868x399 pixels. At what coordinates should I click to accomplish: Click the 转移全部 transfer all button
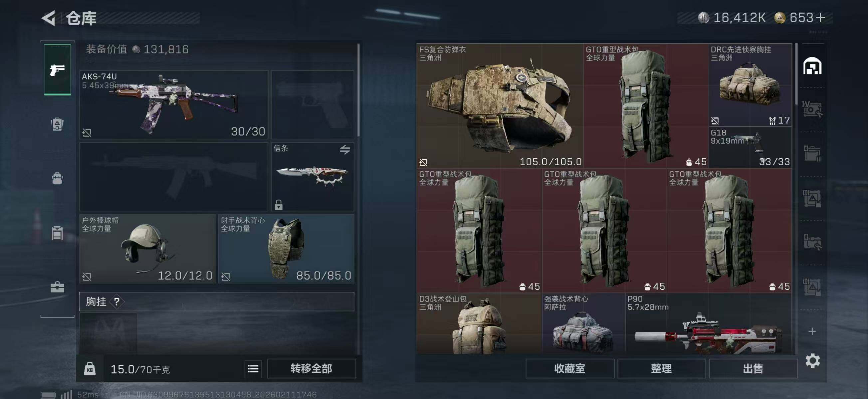[311, 369]
